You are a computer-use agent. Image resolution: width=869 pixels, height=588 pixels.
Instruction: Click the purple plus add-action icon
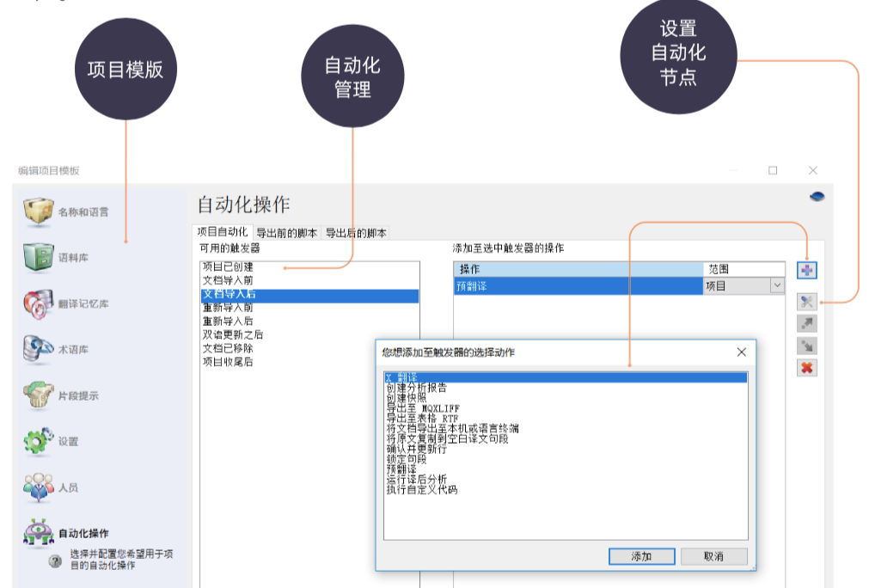(806, 270)
